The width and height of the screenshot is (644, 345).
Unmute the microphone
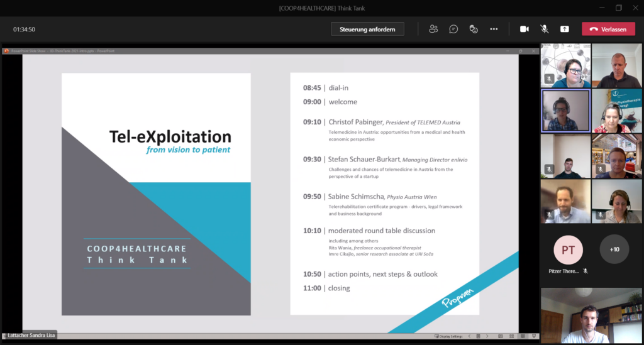(544, 29)
